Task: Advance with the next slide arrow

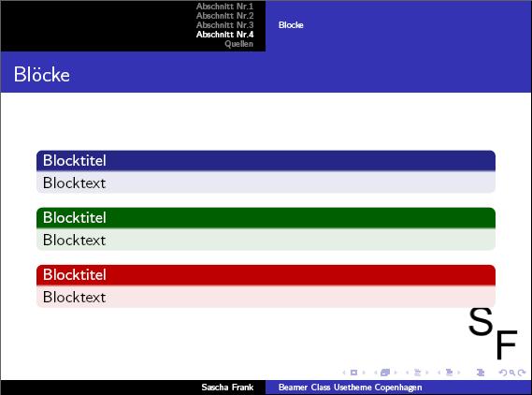Action: [x=364, y=373]
